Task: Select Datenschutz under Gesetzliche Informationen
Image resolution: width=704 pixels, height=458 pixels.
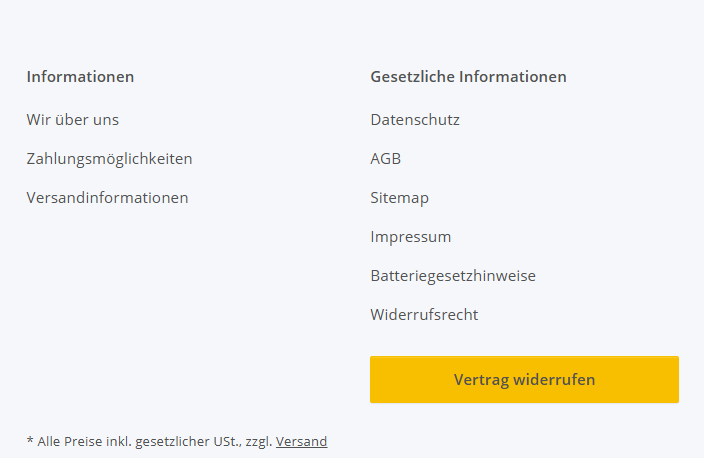Action: click(x=415, y=120)
